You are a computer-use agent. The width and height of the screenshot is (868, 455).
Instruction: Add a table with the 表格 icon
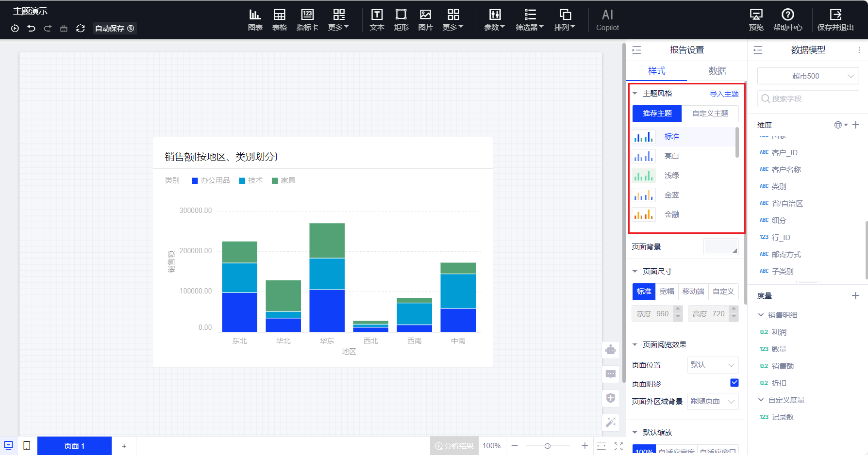[x=279, y=20]
